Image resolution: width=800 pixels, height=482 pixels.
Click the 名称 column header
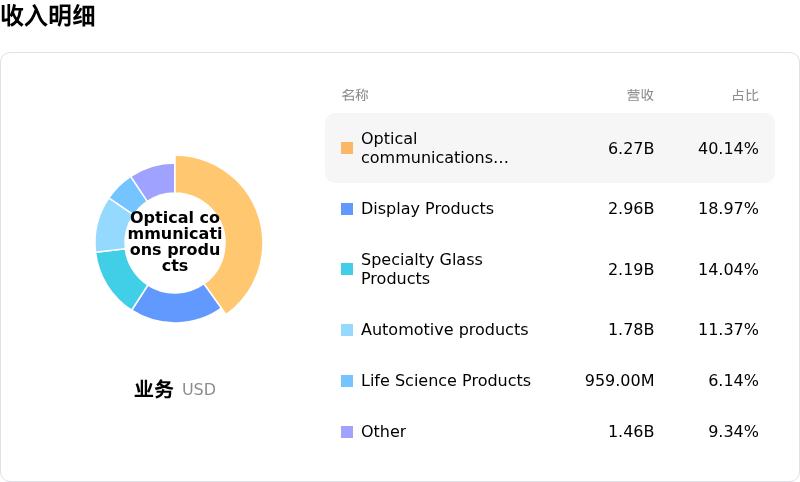pos(355,95)
